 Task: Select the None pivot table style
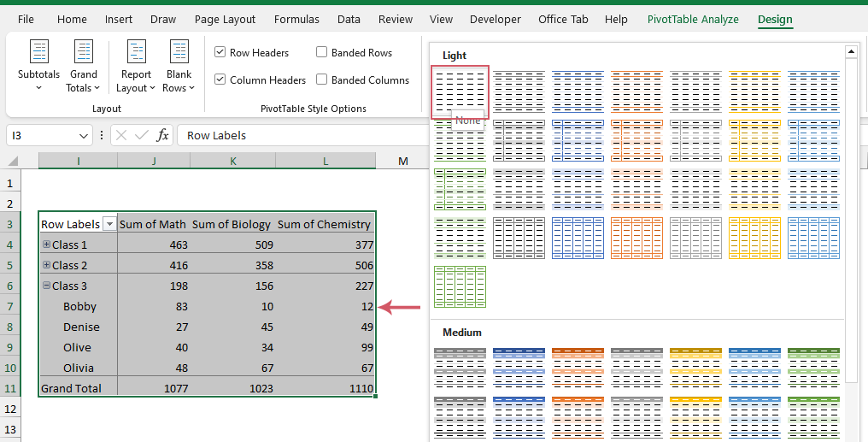[x=460, y=91]
